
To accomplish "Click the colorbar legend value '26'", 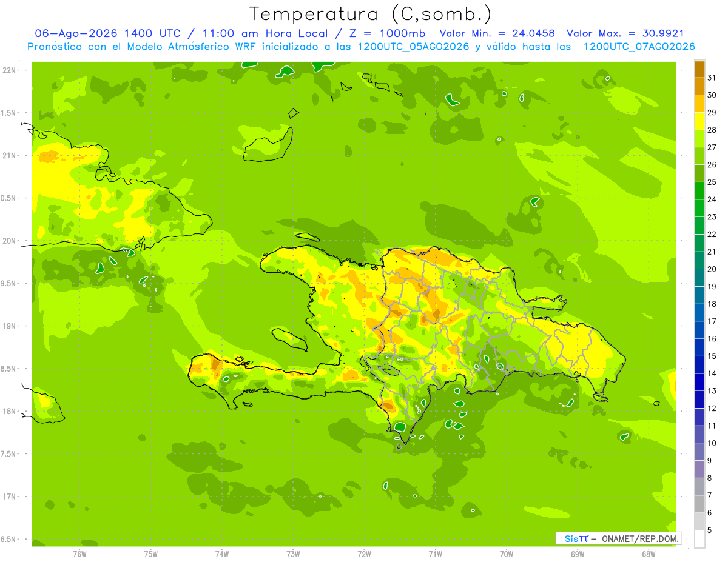I will point(712,164).
